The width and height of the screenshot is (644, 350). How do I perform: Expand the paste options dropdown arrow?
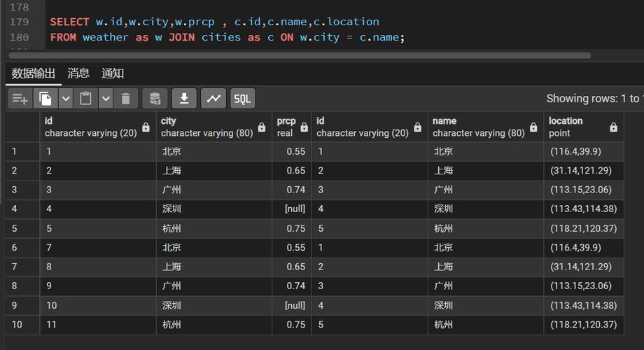coord(106,99)
